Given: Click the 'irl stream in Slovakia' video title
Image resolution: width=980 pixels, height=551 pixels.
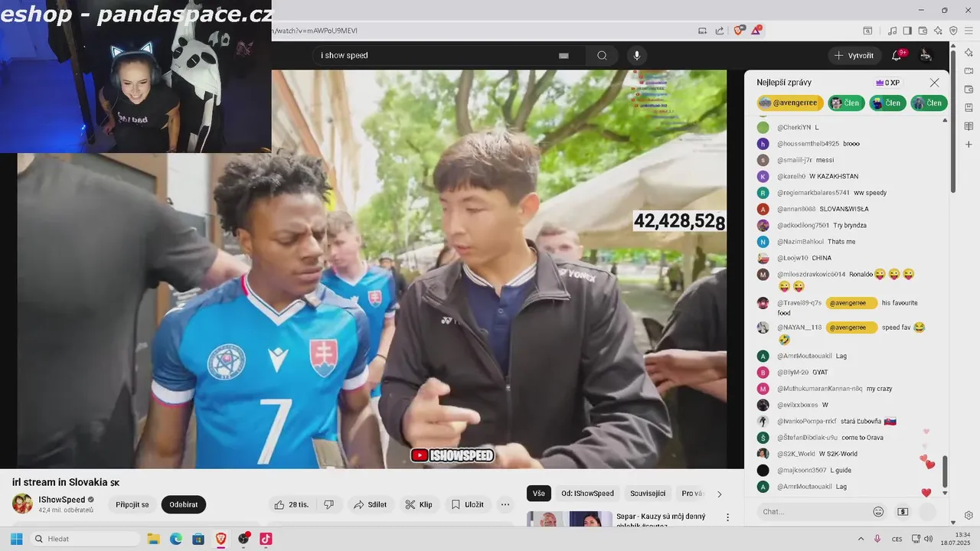Looking at the screenshot, I should click(x=66, y=482).
